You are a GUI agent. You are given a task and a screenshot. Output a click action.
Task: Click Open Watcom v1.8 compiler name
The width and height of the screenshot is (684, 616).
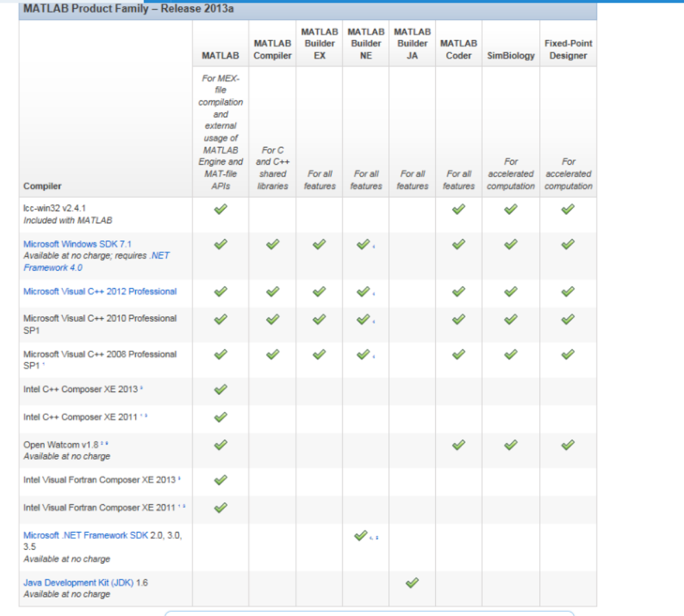(61, 444)
